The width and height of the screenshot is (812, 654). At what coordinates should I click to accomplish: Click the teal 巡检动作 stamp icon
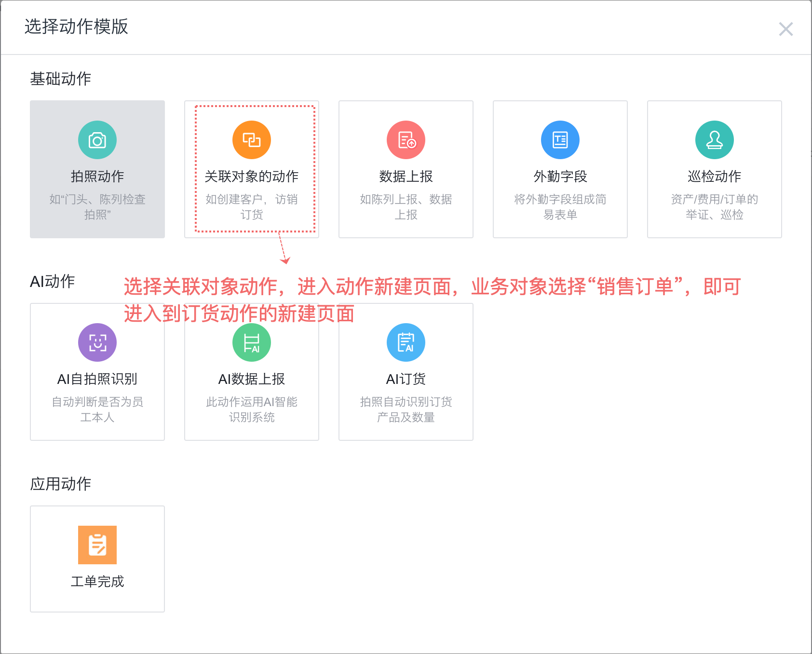(715, 140)
